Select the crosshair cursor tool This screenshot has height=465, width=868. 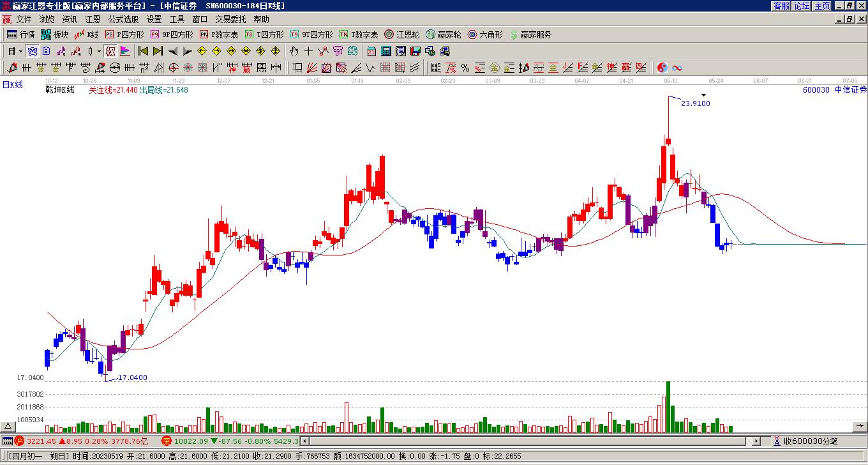pos(308,51)
